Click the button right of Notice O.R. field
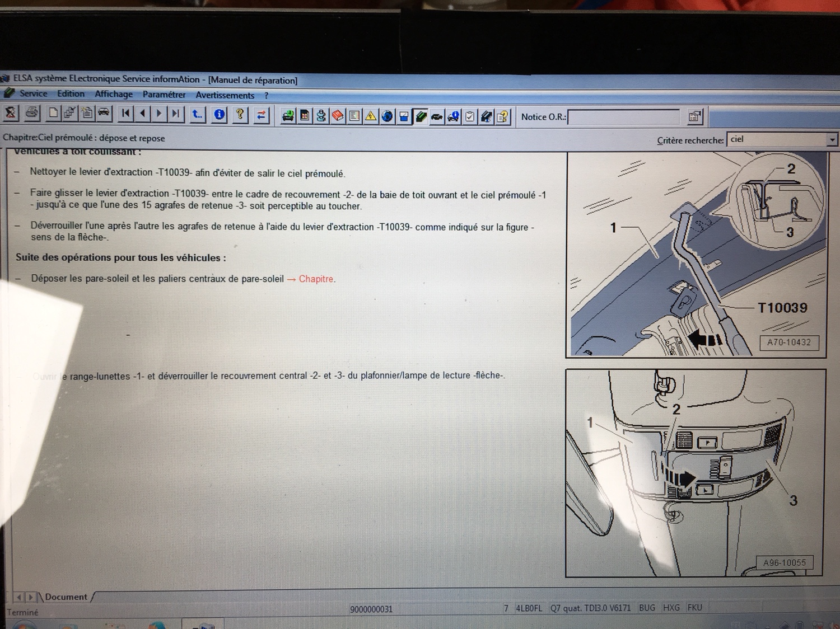This screenshot has height=629, width=840. 694,117
